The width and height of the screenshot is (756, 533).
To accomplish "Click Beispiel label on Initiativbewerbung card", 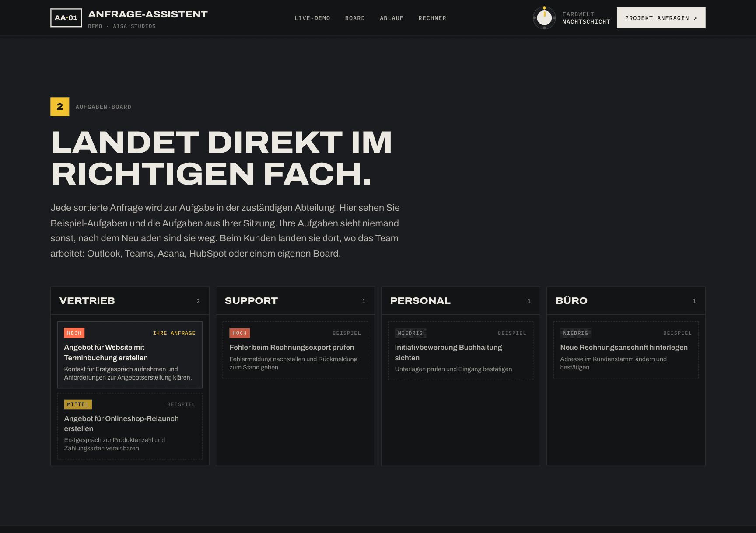I will pos(512,333).
